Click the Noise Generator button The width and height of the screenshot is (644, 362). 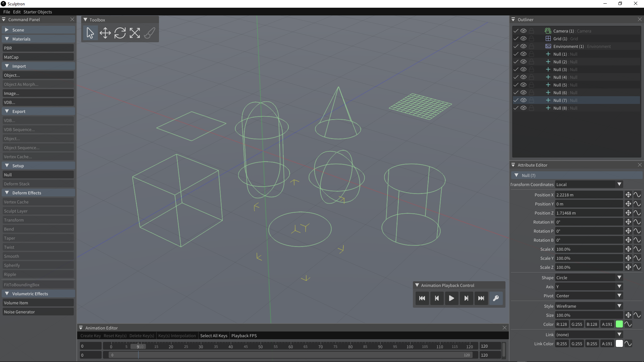[x=38, y=312]
